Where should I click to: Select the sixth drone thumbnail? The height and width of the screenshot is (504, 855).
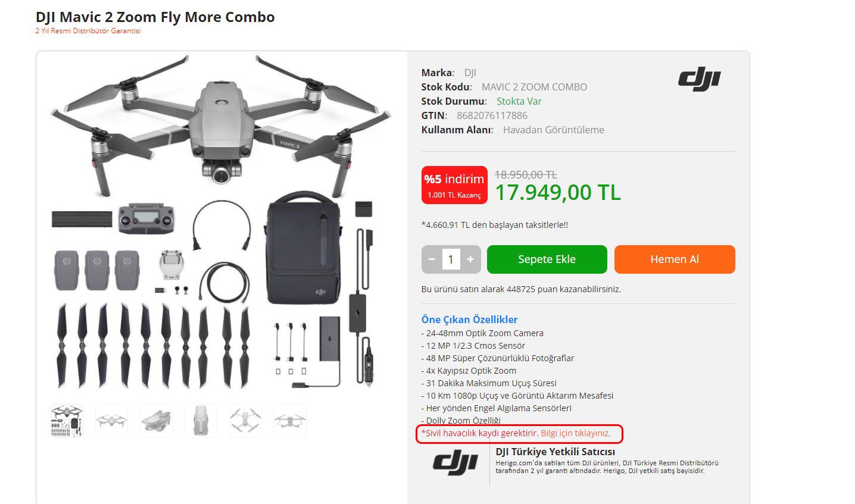(x=290, y=421)
